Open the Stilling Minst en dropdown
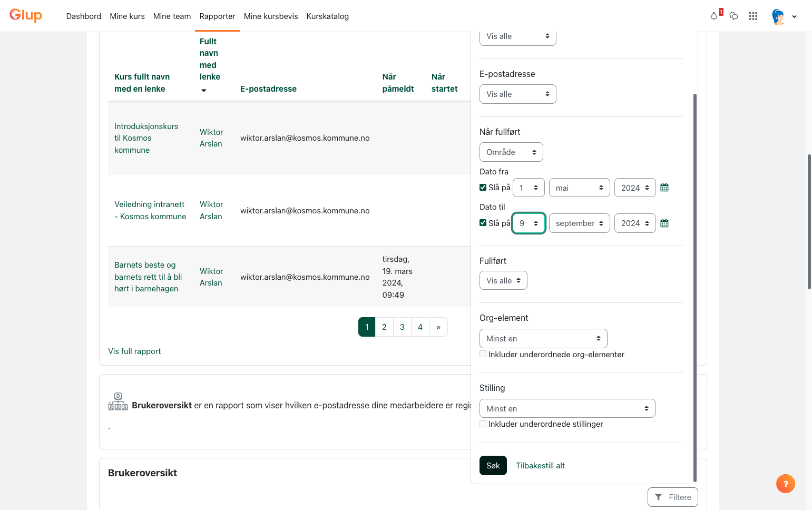Viewport: 812px width, 510px height. [x=568, y=408]
